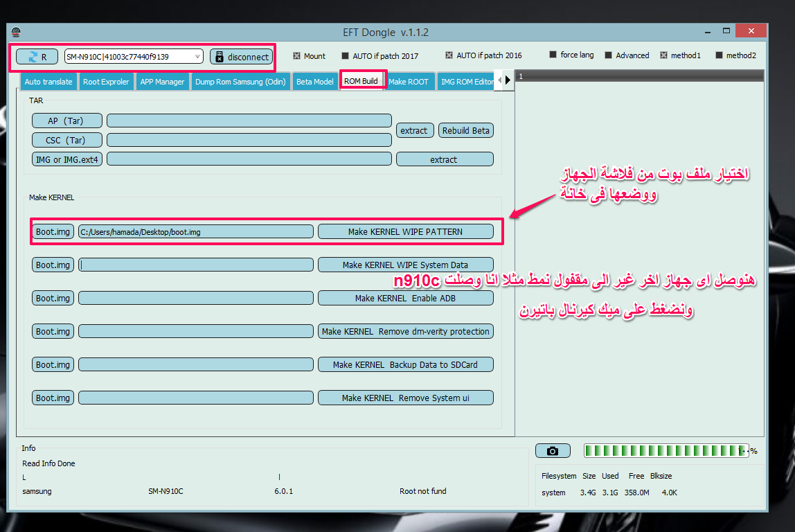Switch to the Auto translate tab
This screenshot has height=532, width=795.
tap(48, 82)
